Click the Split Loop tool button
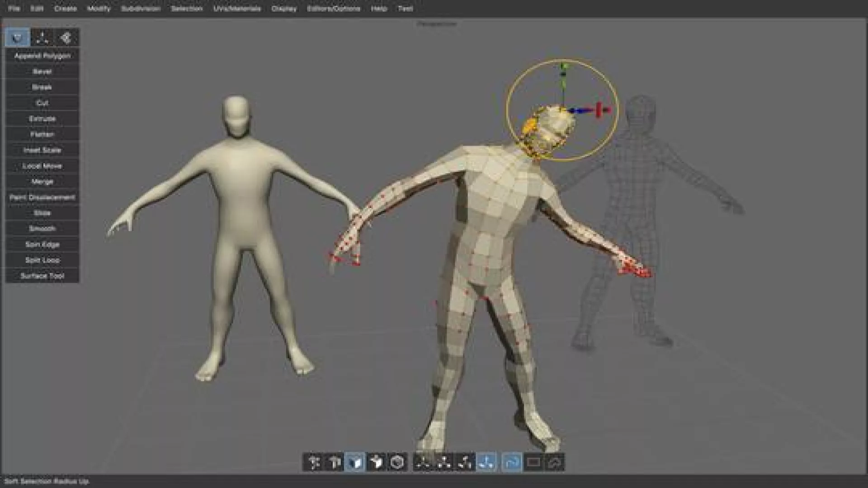This screenshot has height=488, width=868. (x=42, y=260)
